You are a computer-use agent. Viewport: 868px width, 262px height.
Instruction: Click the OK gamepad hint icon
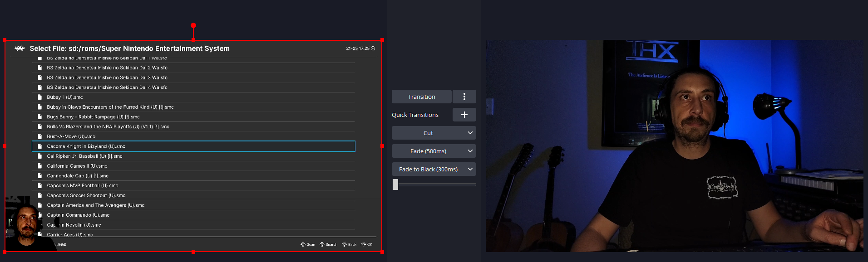363,244
